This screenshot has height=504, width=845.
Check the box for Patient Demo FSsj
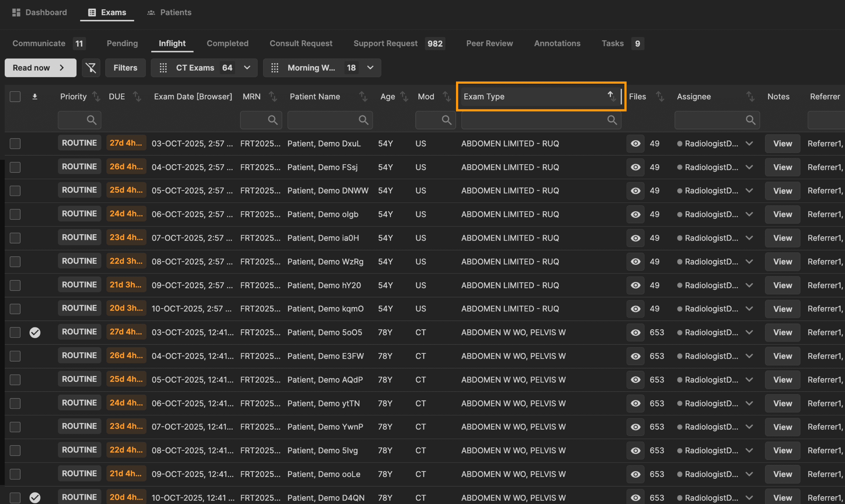(x=15, y=168)
